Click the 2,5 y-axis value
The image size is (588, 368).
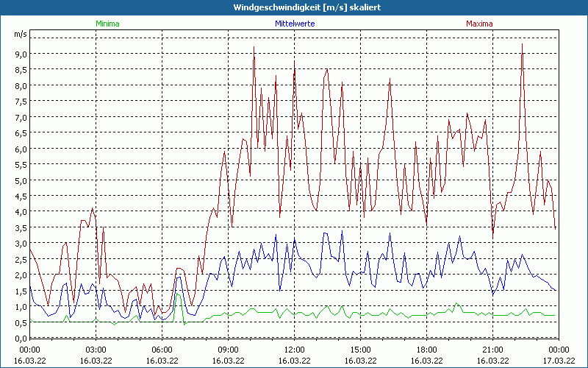coord(21,260)
